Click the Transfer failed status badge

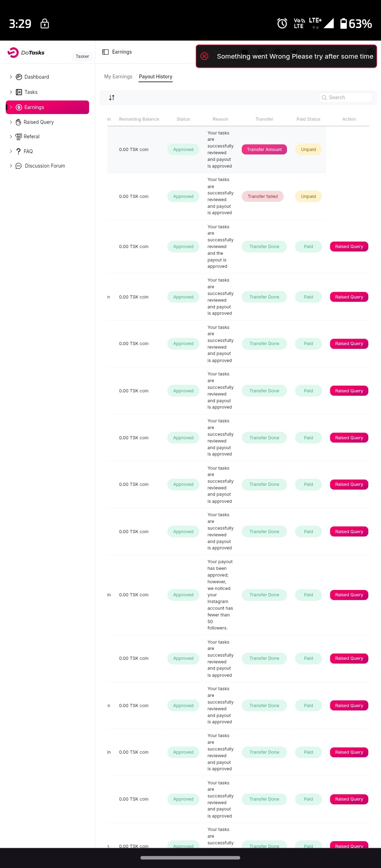pyautogui.click(x=262, y=197)
